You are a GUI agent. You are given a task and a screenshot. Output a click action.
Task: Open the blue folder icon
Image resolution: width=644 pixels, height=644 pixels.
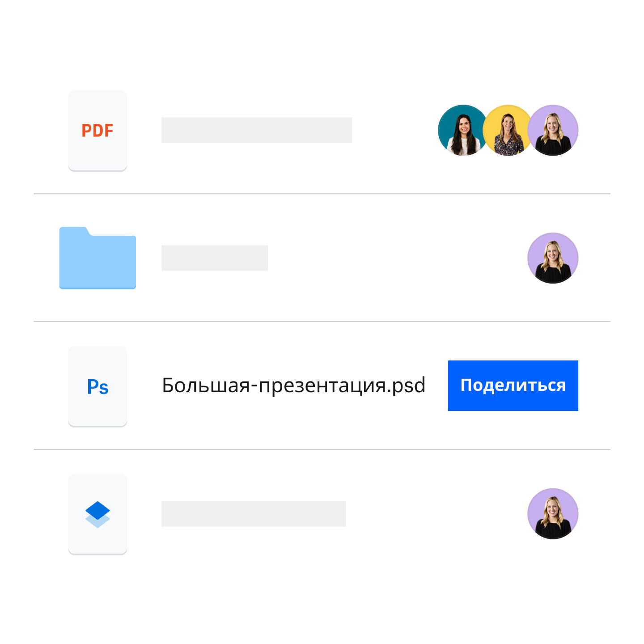[97, 258]
